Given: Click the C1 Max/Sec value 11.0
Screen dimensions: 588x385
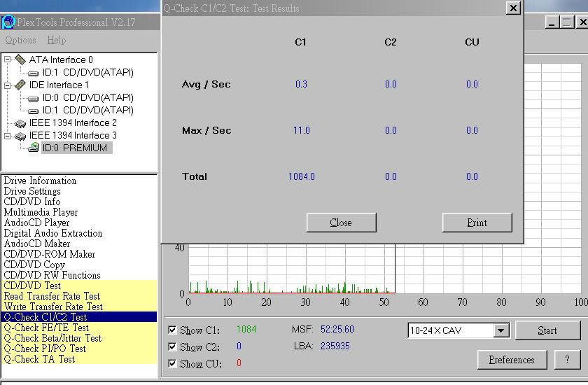Looking at the screenshot, I should coord(302,130).
